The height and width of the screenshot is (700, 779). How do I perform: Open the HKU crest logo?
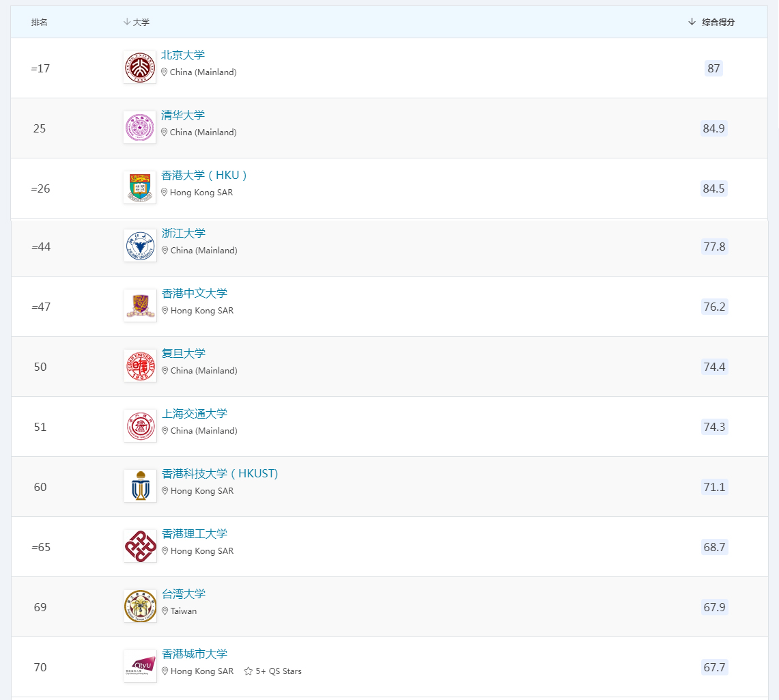(x=139, y=188)
